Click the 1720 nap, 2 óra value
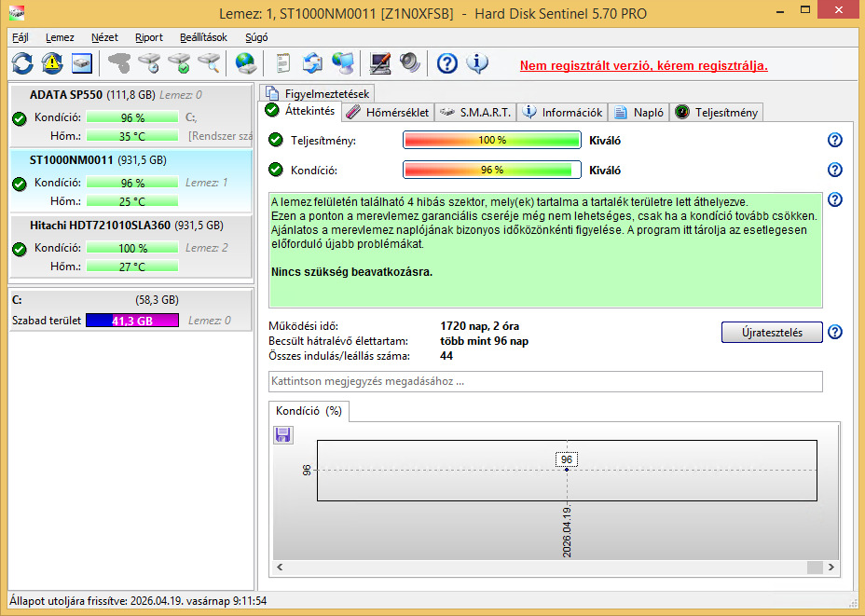865x616 pixels. pyautogui.click(x=479, y=326)
